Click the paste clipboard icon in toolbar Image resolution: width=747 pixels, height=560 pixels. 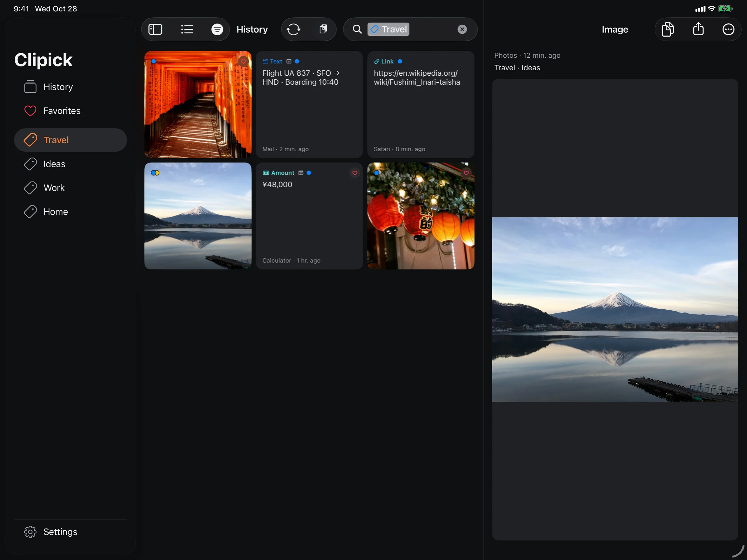click(323, 29)
